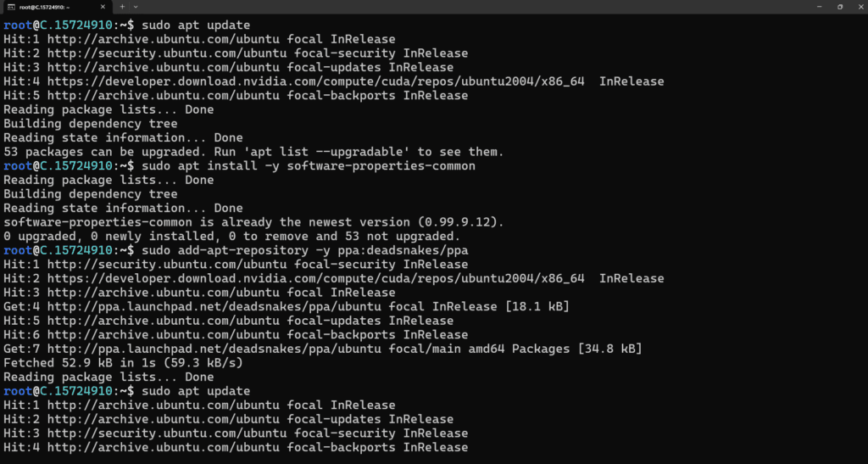Open the nvidia URL on the Hit:4 line
Screen dimensions: 868x464
point(315,81)
